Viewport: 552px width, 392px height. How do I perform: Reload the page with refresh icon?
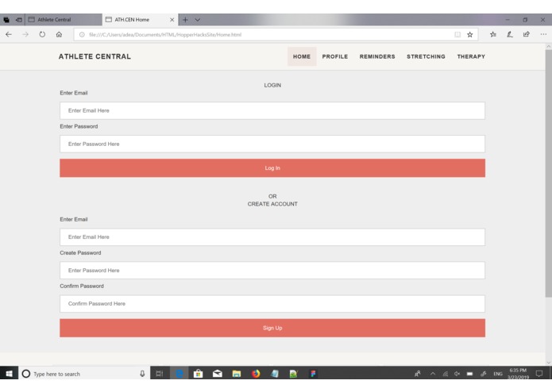pos(42,34)
